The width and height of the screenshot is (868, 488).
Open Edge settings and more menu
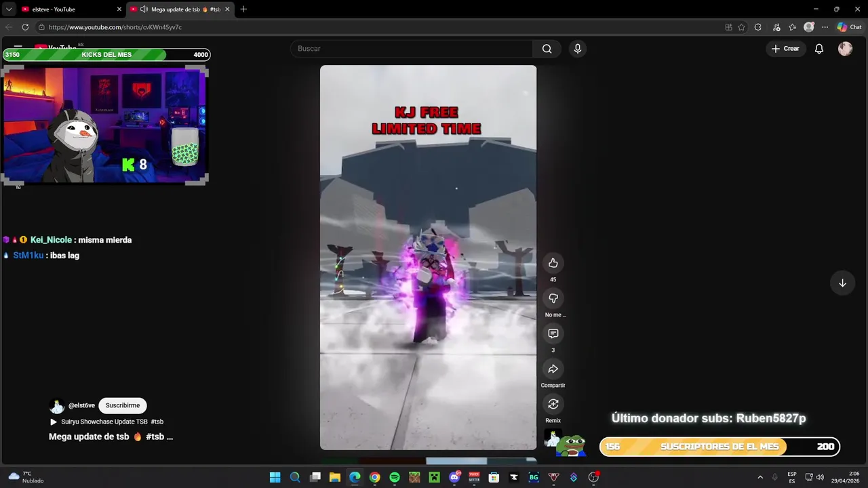[x=825, y=27]
